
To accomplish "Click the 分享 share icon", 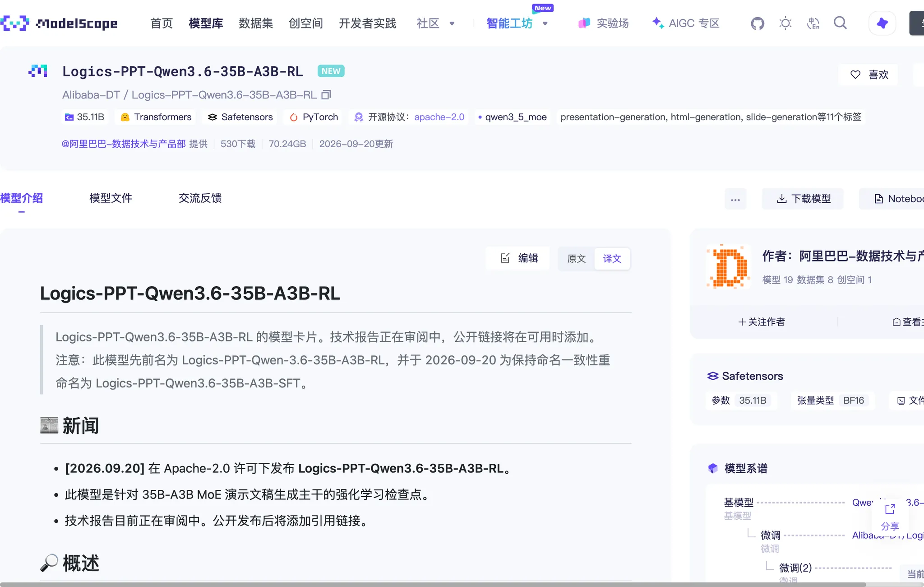I will click(890, 517).
